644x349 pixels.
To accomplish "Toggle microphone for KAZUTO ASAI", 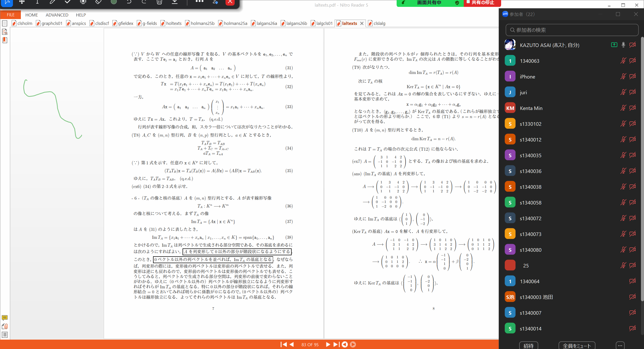I will [623, 45].
